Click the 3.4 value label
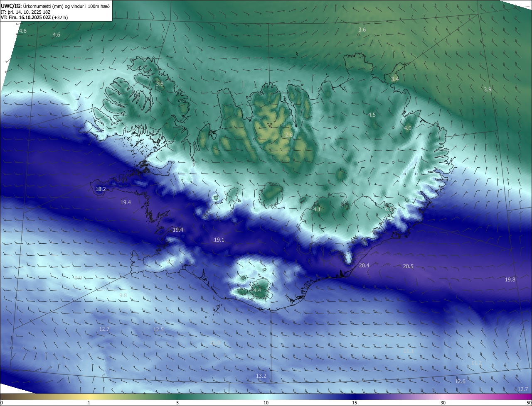The height and width of the screenshot is (406, 532). (x=395, y=79)
